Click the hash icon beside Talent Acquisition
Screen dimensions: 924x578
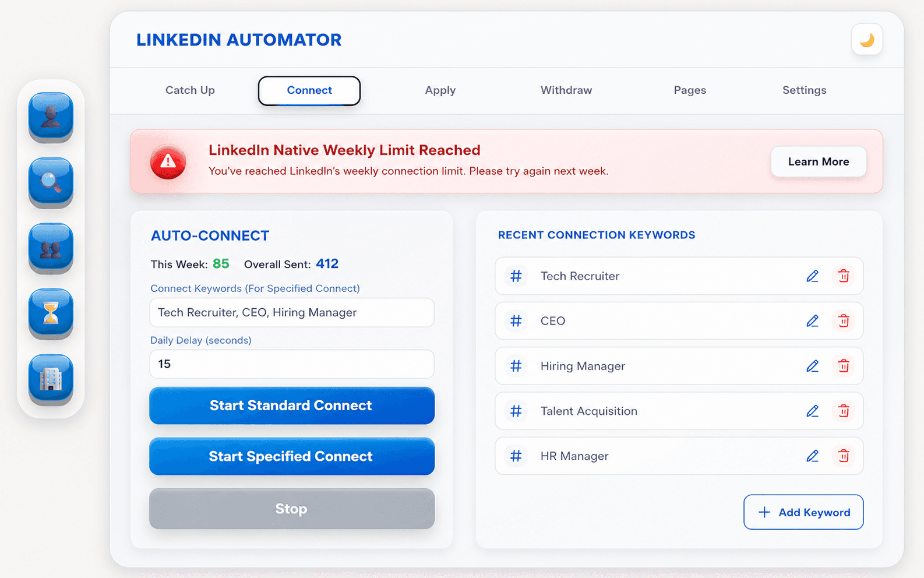pos(516,411)
